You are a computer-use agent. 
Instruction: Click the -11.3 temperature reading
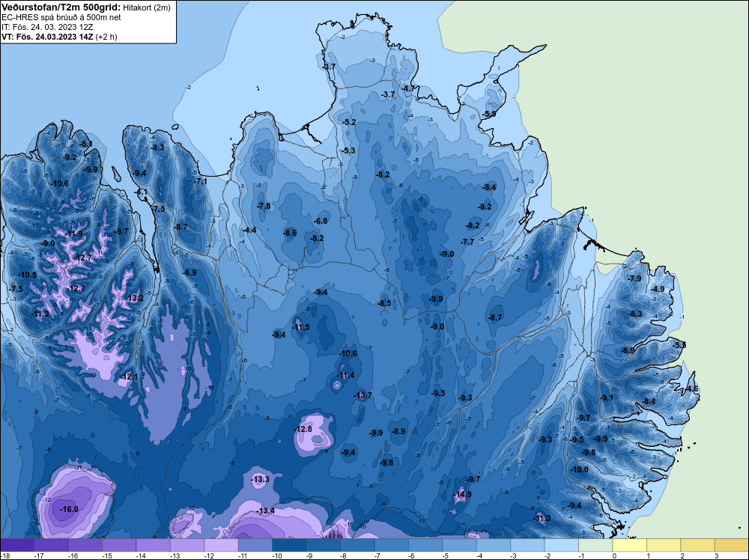tap(542, 519)
